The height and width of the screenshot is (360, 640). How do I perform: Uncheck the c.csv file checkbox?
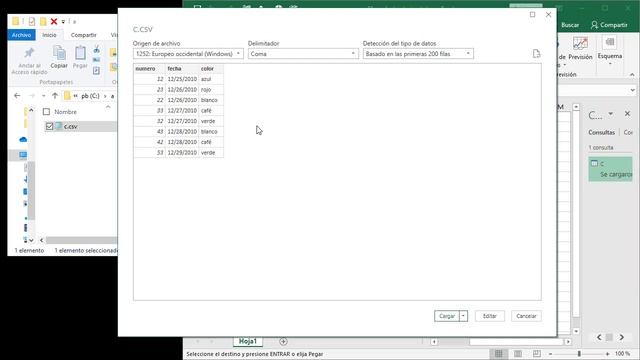click(49, 127)
